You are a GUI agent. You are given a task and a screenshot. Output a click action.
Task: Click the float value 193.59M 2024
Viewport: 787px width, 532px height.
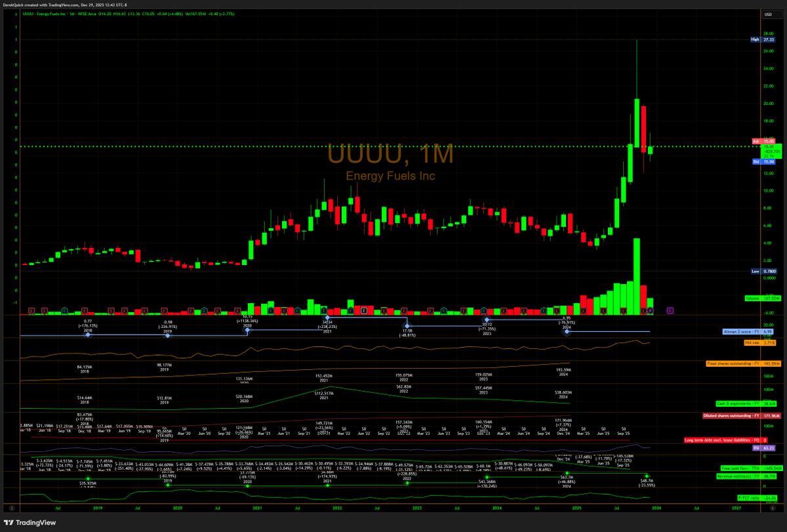(563, 371)
